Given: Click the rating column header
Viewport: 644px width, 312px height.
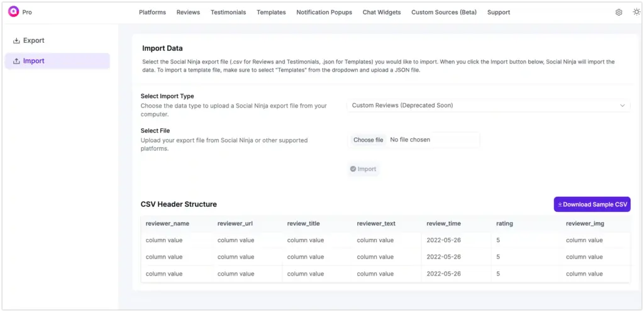Looking at the screenshot, I should coord(504,223).
